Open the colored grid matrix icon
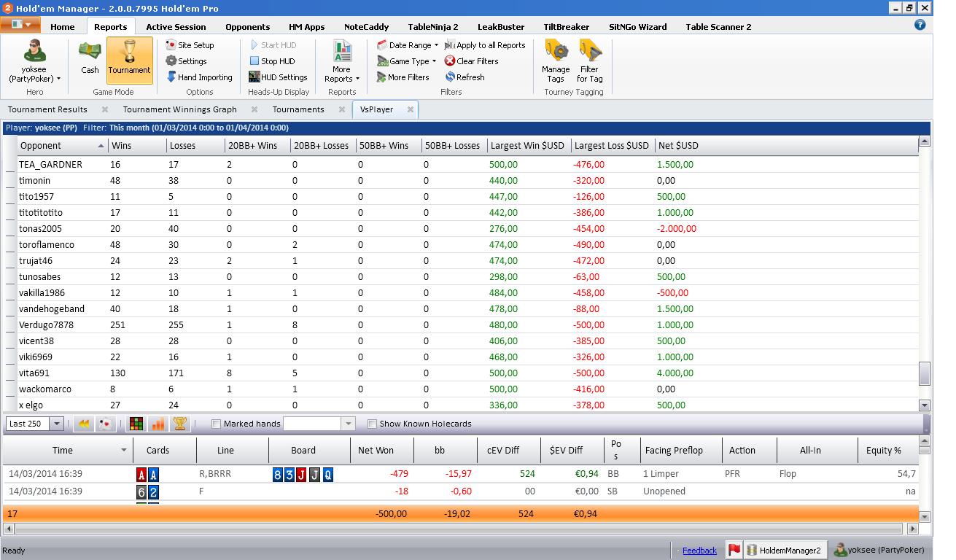The height and width of the screenshot is (560, 956). (x=136, y=424)
